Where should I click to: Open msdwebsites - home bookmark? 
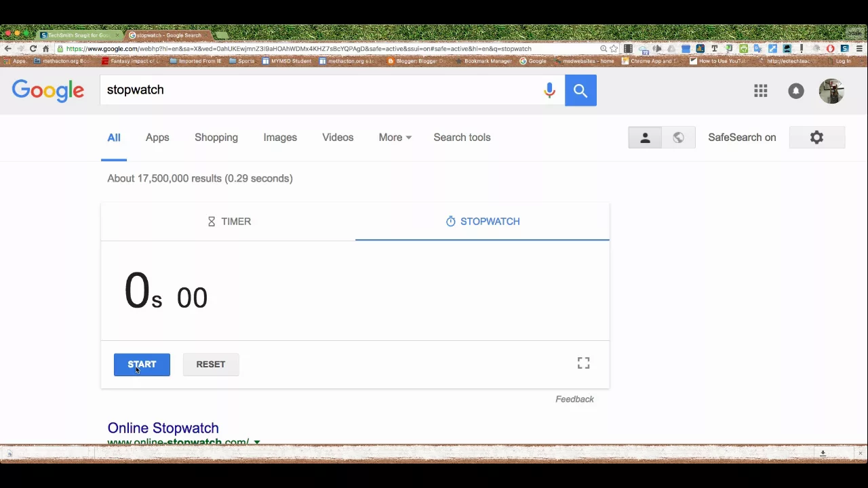(x=583, y=61)
